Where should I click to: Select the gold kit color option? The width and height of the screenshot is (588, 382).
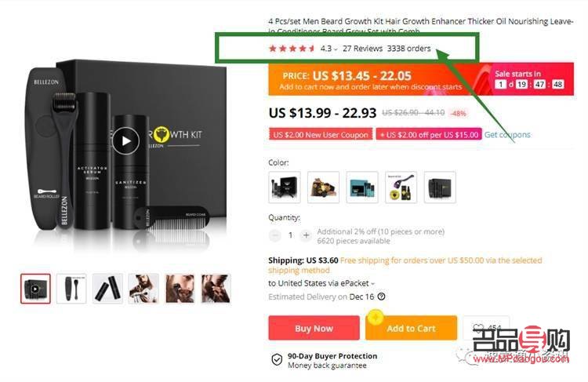[323, 187]
